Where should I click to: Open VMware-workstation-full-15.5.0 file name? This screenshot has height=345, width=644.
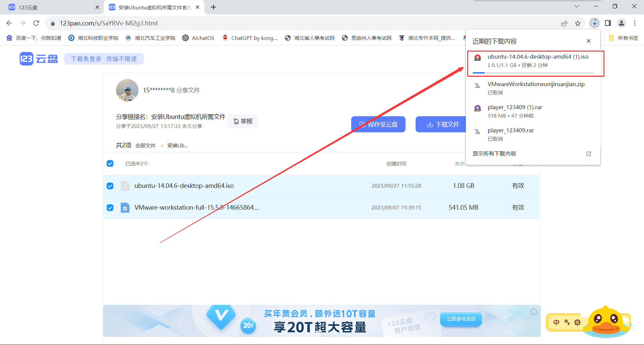coord(197,207)
